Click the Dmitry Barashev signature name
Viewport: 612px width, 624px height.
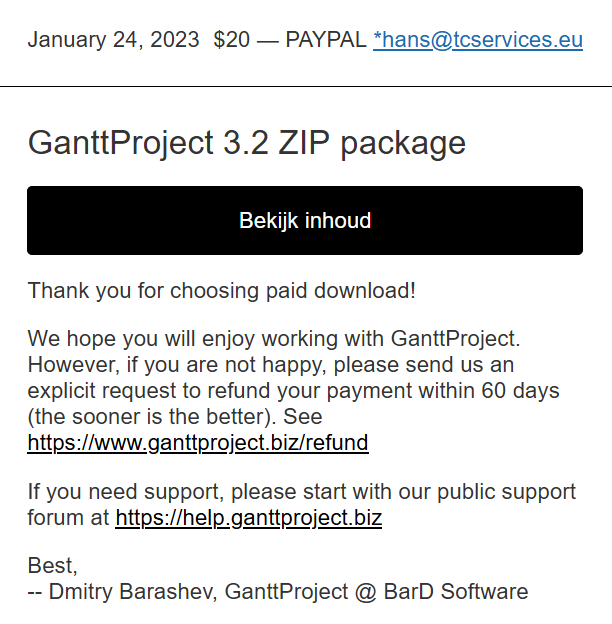(x=133, y=591)
